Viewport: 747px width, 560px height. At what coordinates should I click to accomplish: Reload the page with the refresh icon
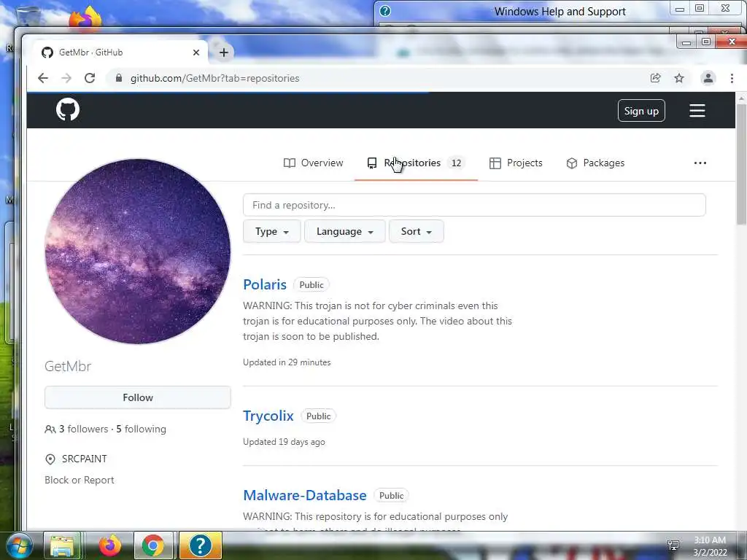[x=90, y=78]
